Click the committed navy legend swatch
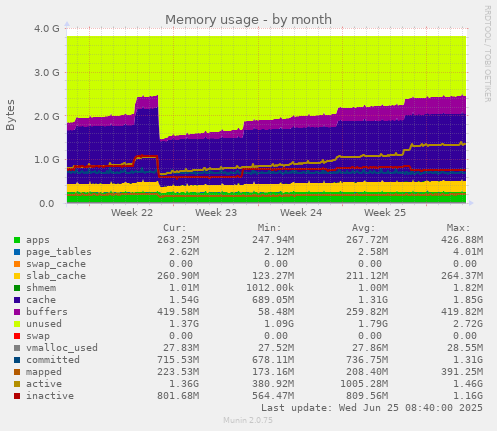Screen dimensions: 497x431 [x=17, y=360]
